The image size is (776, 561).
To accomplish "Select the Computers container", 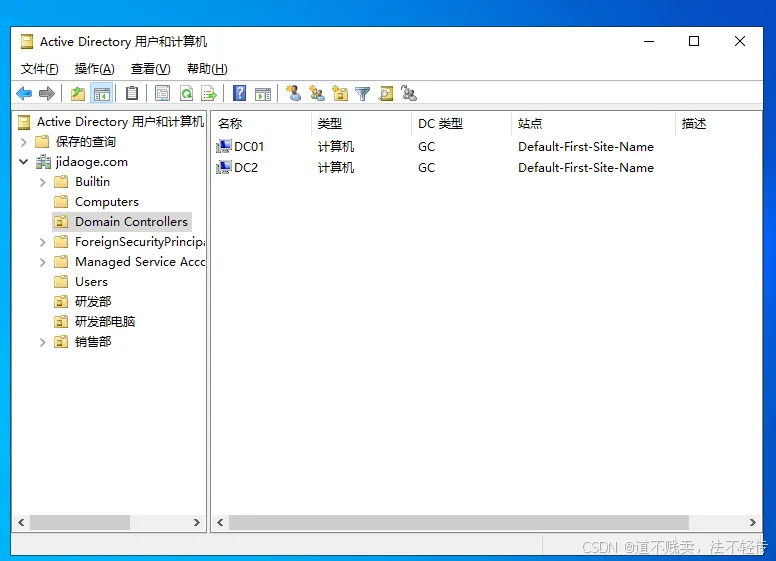I will pyautogui.click(x=107, y=202).
